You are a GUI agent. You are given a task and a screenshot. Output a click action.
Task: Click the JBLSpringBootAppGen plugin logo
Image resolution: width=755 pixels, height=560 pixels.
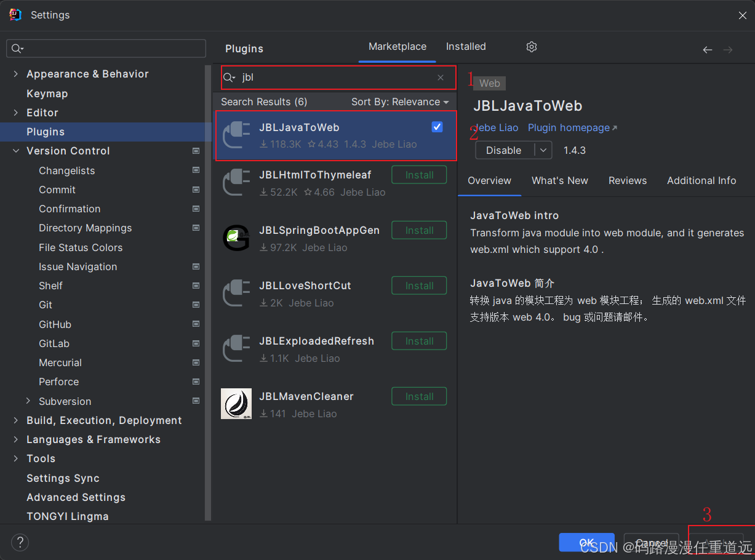coord(236,238)
